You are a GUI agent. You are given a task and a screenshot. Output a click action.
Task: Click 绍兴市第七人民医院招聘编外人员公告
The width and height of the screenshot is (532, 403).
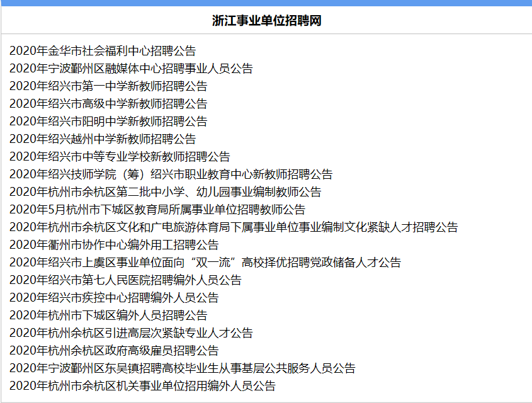[125, 280]
